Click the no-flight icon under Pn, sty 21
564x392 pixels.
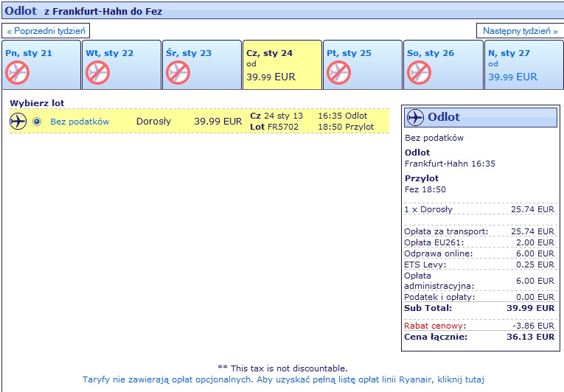(17, 73)
